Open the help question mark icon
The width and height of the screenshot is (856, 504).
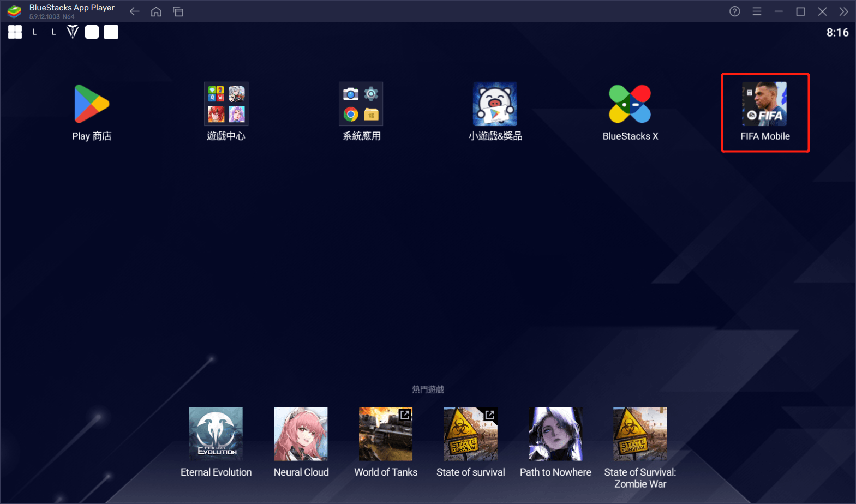735,11
